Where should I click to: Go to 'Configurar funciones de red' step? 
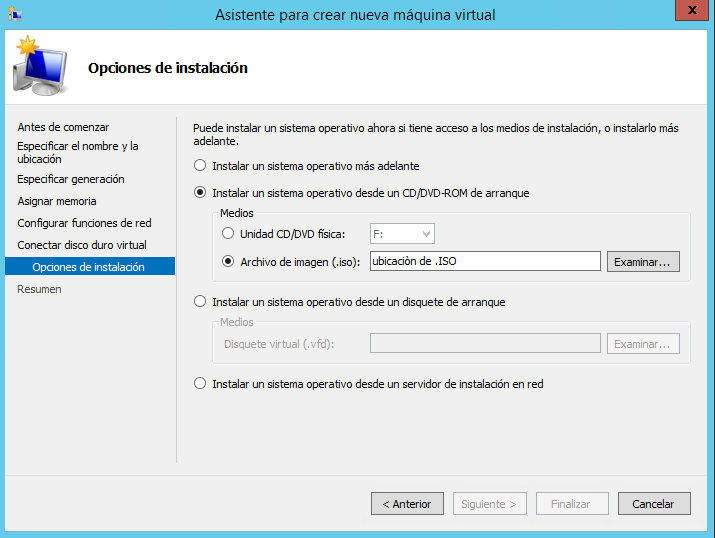84,223
